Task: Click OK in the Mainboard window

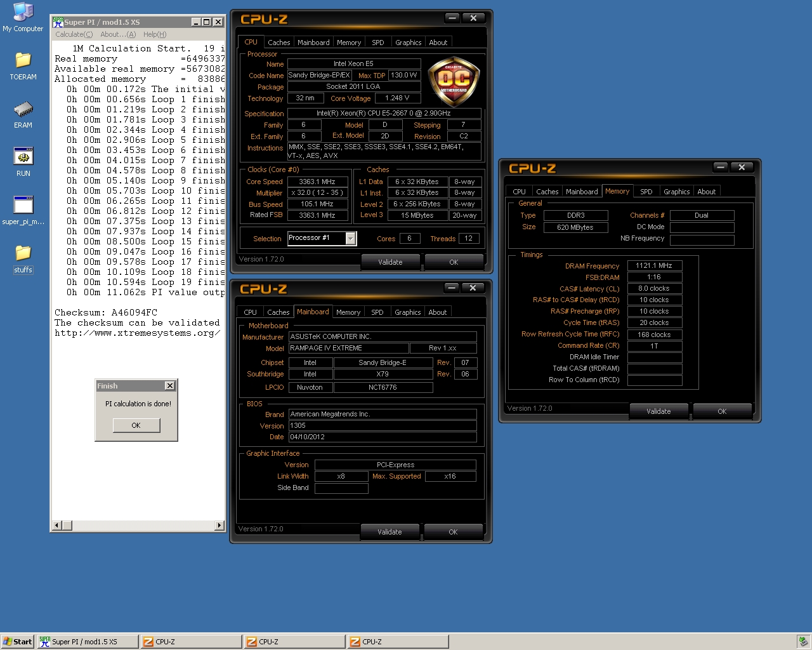Action: [453, 532]
